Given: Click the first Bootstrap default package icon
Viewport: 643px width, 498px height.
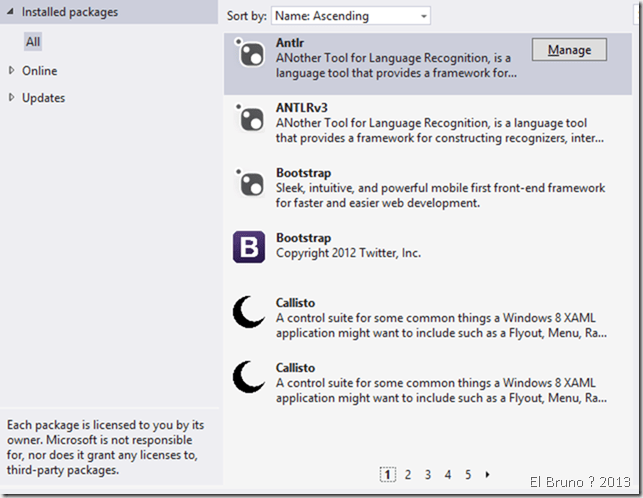Looking at the screenshot, I should [248, 182].
